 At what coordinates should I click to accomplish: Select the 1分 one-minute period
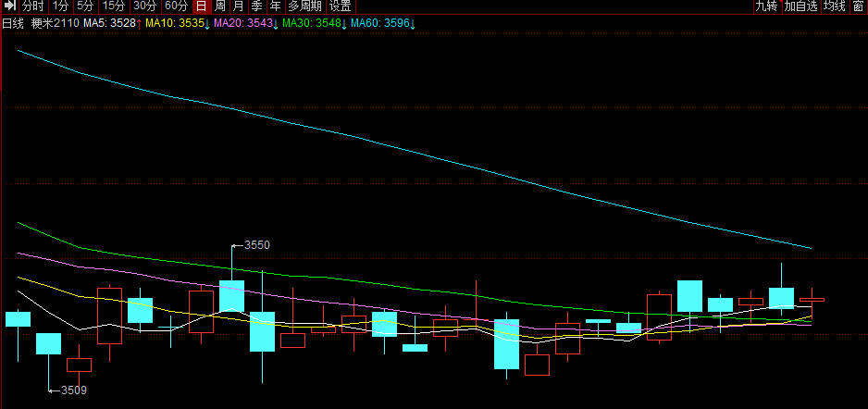coord(60,6)
